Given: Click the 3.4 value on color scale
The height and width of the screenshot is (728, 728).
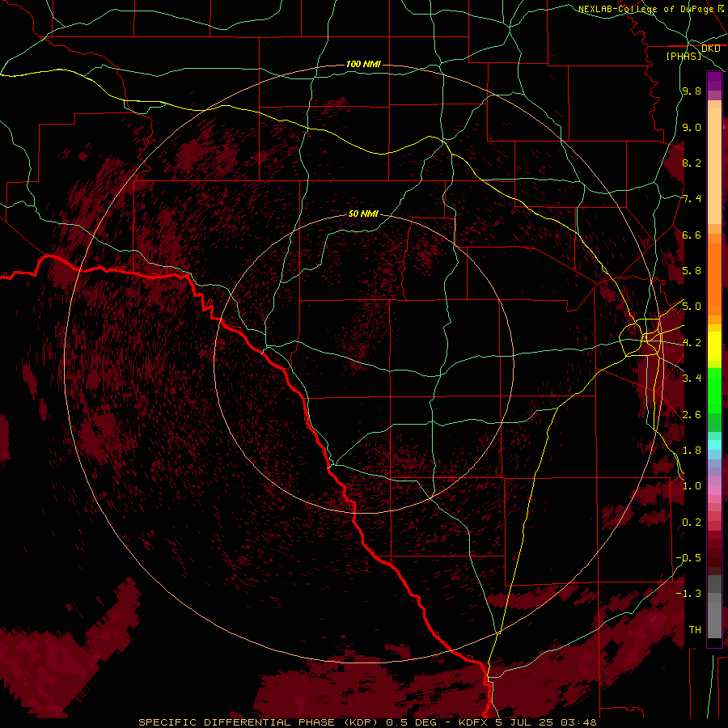Looking at the screenshot, I should coord(692,379).
